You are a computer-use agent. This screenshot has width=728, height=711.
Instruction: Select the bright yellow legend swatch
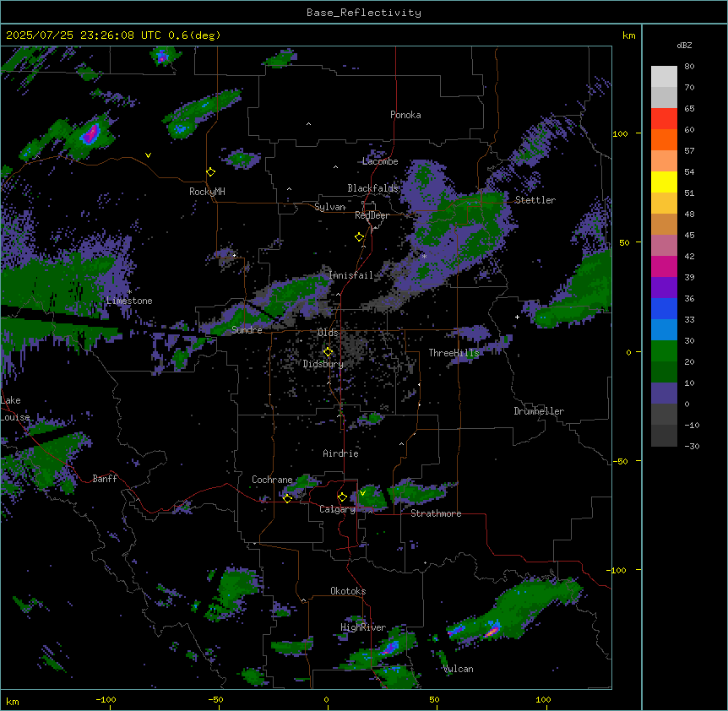pyautogui.click(x=664, y=182)
